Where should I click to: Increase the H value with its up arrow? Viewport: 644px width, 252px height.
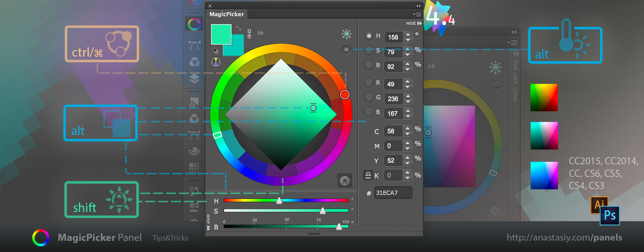pyautogui.click(x=408, y=34)
